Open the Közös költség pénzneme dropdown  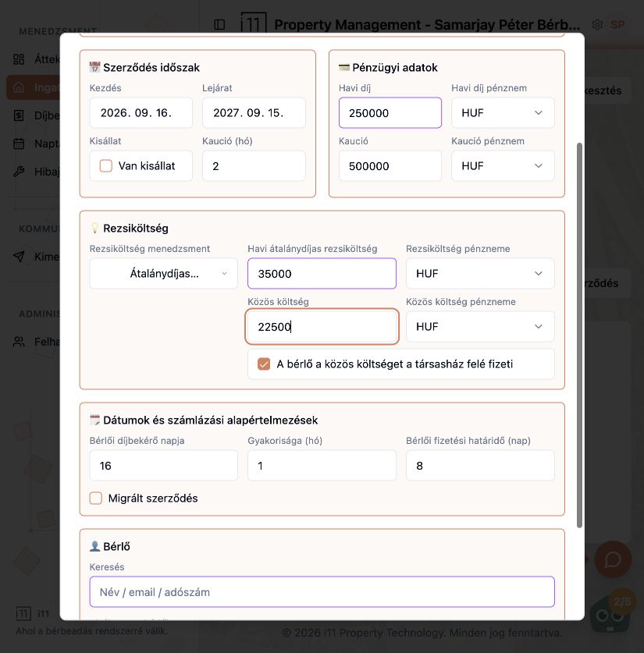pyautogui.click(x=480, y=326)
